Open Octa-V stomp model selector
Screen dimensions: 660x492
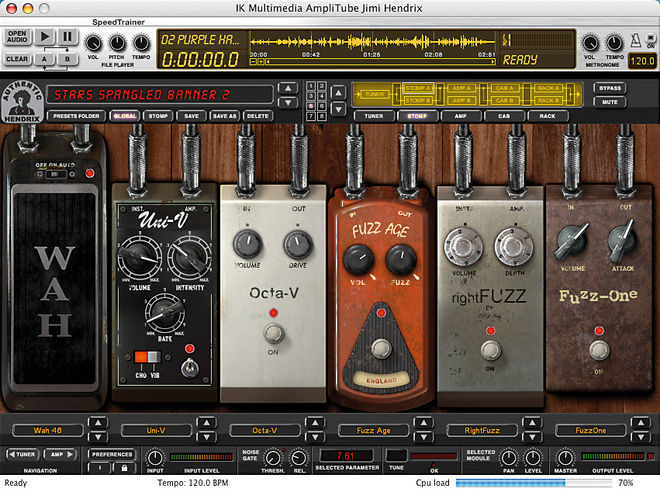[265, 431]
